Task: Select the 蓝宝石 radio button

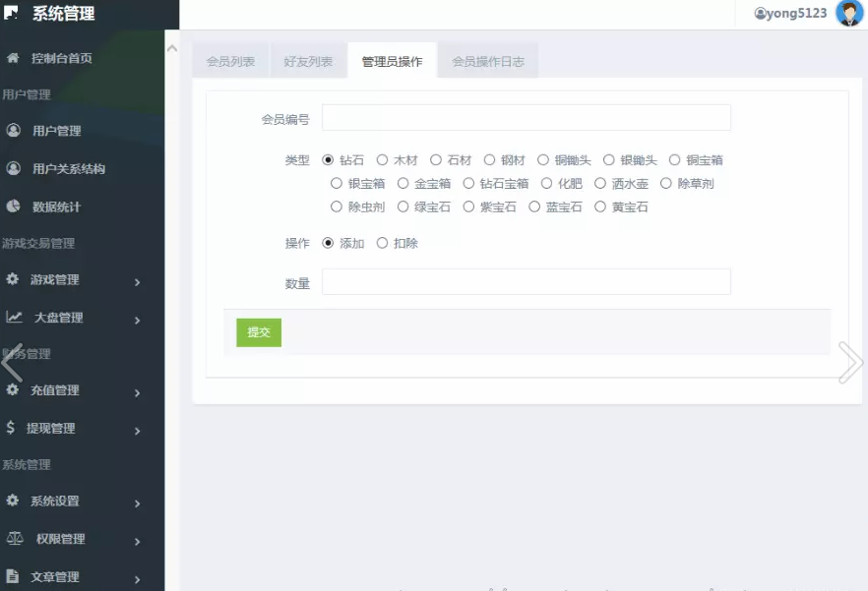Action: [x=534, y=207]
